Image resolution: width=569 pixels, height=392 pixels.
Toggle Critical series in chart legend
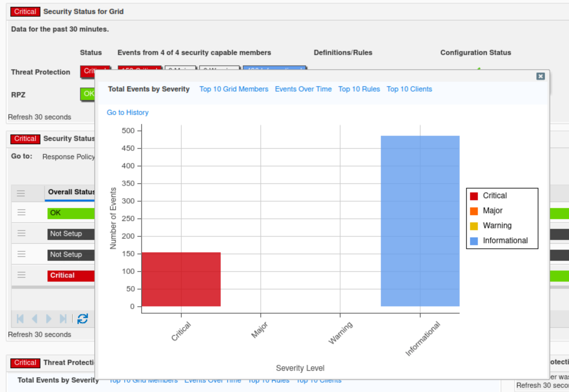[x=494, y=196]
